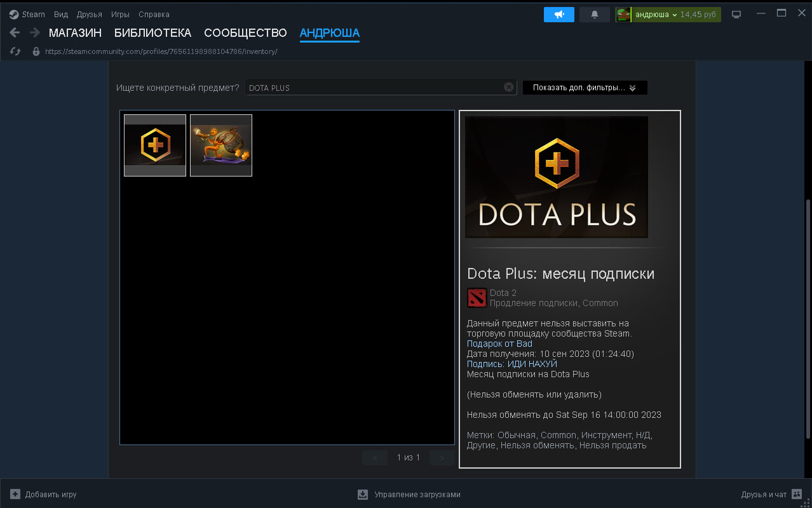Open notifications via the bell icon
Image resolution: width=812 pixels, height=508 pixels.
point(594,14)
